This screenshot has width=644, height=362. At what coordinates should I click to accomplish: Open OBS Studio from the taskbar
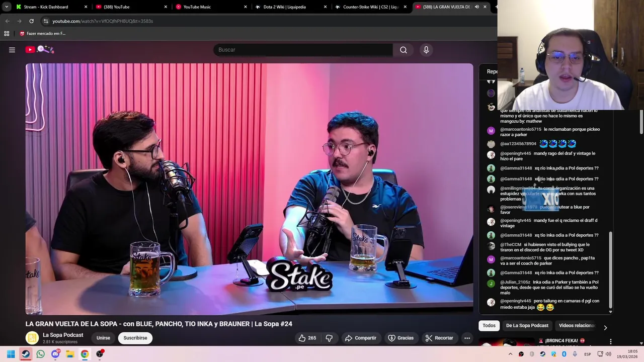coord(100,354)
